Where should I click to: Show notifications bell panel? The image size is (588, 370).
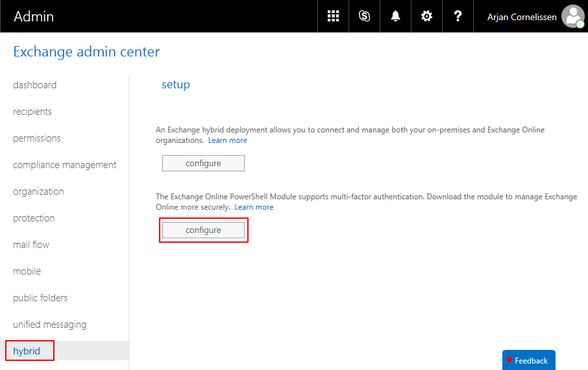coord(395,16)
